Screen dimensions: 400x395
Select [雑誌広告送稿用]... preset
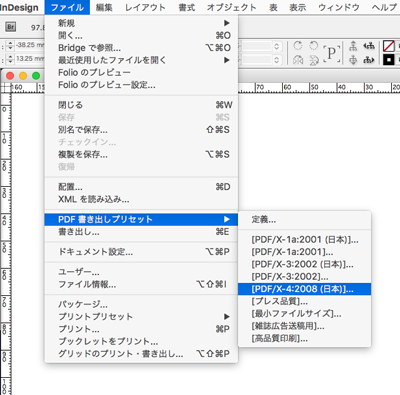pos(305,326)
